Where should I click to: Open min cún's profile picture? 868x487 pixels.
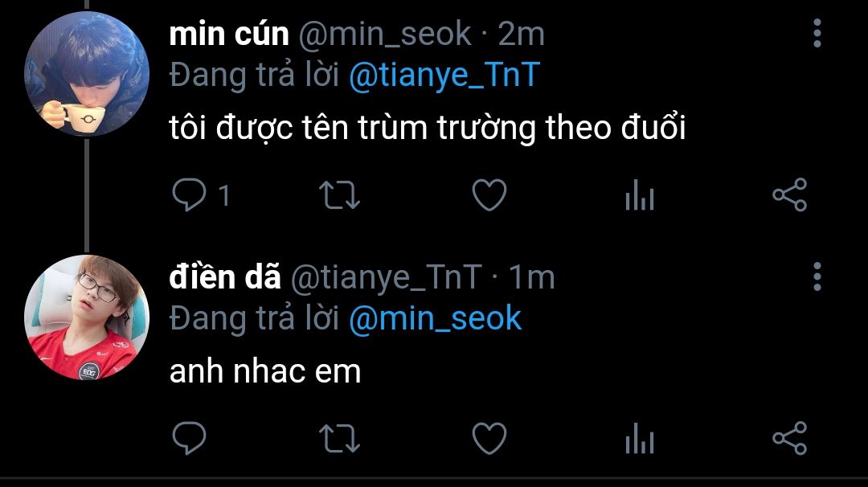pyautogui.click(x=87, y=74)
